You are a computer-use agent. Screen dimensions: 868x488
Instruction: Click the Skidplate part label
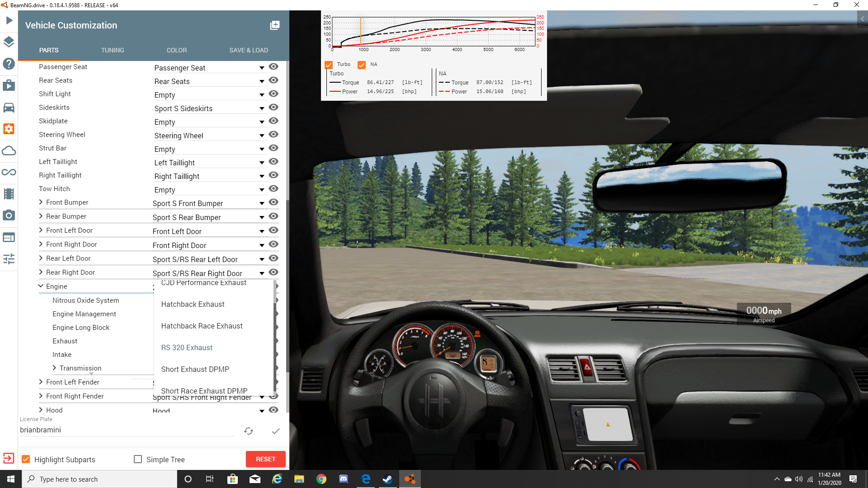pos(53,121)
